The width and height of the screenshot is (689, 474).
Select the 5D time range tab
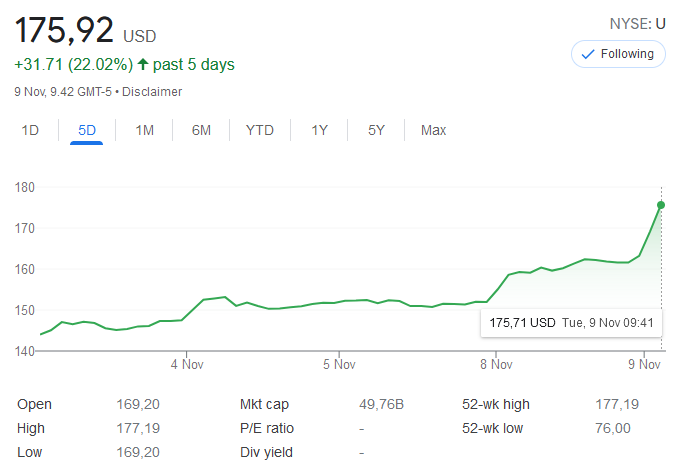[87, 130]
